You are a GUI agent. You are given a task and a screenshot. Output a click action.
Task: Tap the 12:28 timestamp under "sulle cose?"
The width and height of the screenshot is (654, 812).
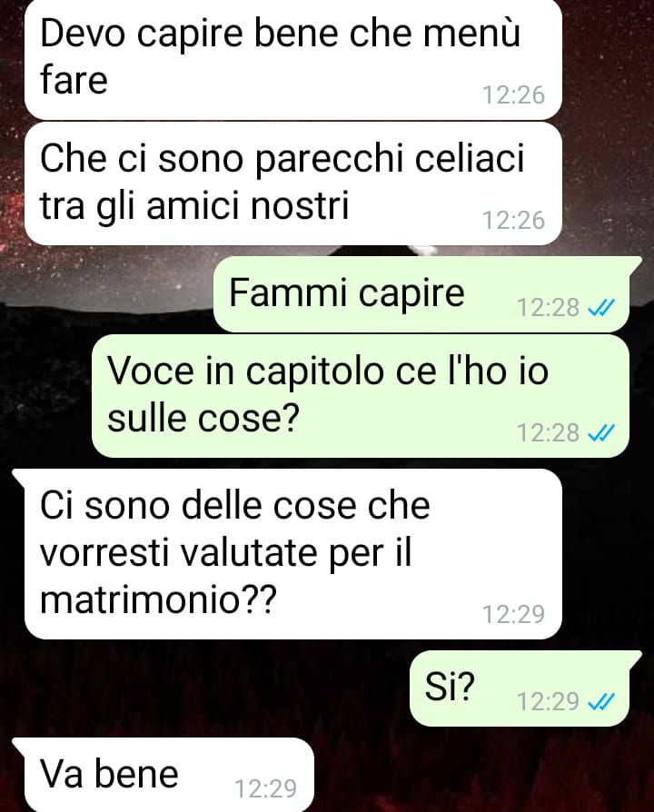click(548, 432)
